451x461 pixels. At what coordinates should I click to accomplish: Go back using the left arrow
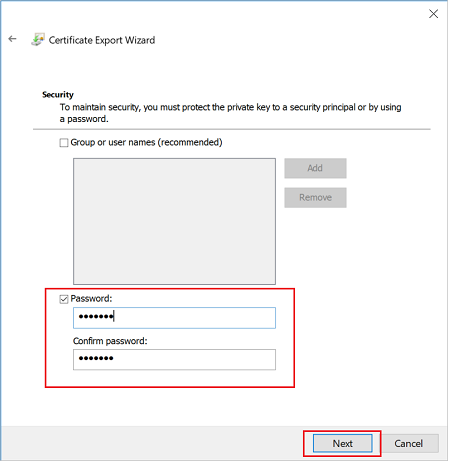pyautogui.click(x=12, y=39)
